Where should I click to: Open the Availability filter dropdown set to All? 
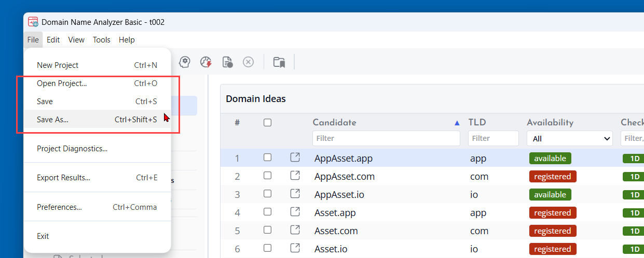(570, 138)
